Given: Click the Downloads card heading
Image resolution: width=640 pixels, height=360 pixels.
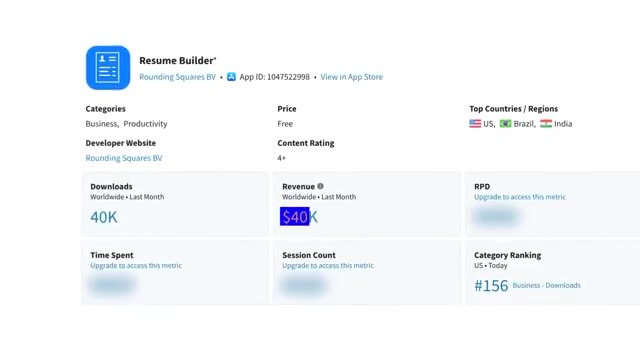Looking at the screenshot, I should (x=111, y=187).
